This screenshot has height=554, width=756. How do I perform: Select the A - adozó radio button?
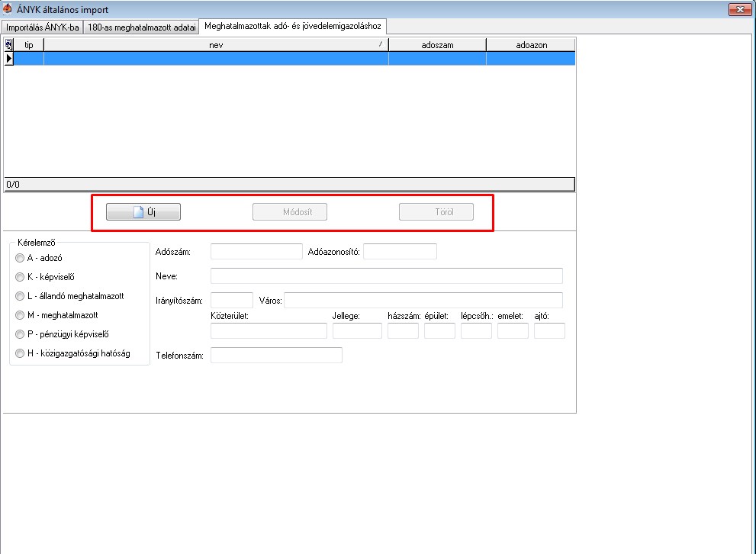point(20,258)
